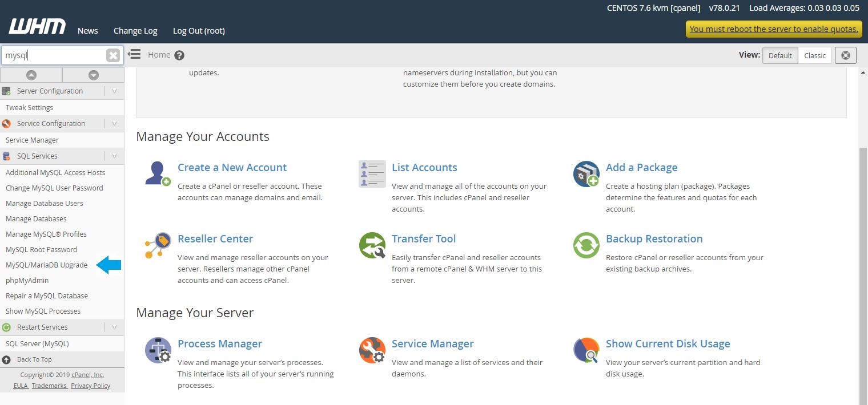Open the List Accounts link
Image resolution: width=868 pixels, height=405 pixels.
pyautogui.click(x=424, y=168)
